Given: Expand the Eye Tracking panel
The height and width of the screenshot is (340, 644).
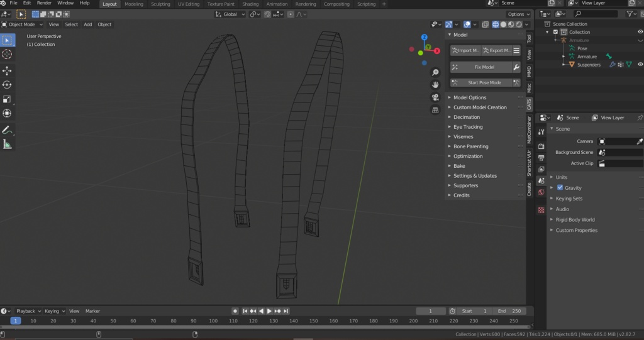Looking at the screenshot, I should (468, 127).
